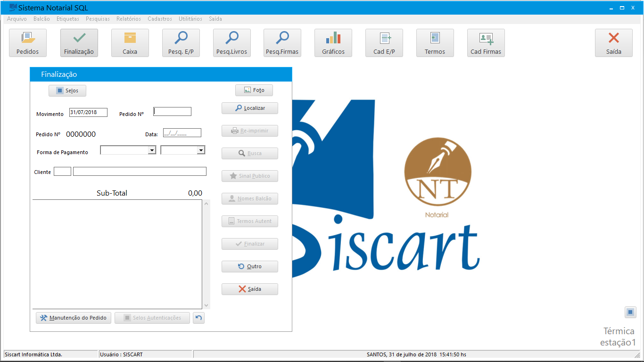Click the Termos Autent button
This screenshot has width=644, height=362.
pos(250,221)
